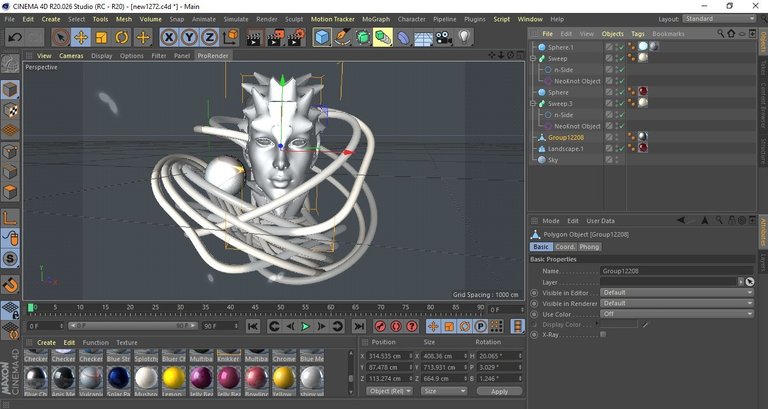This screenshot has width=768, height=409.
Task: Add a Floor environment object
Action: (x=424, y=38)
